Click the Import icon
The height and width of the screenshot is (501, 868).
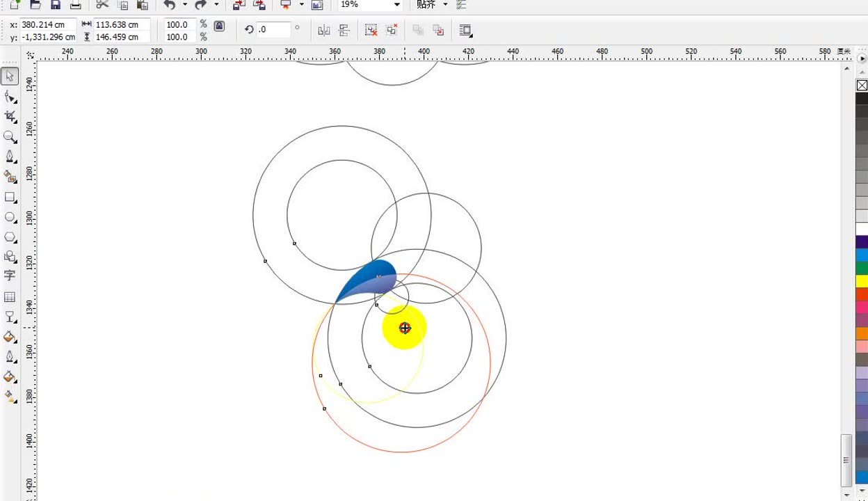point(239,4)
